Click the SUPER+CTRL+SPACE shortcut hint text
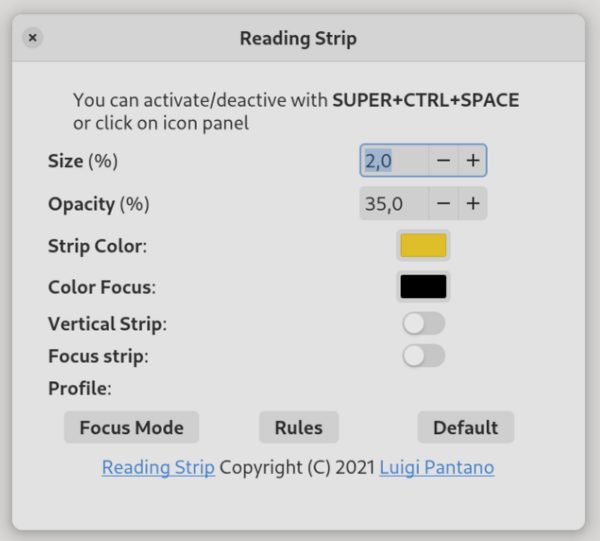 tap(426, 100)
